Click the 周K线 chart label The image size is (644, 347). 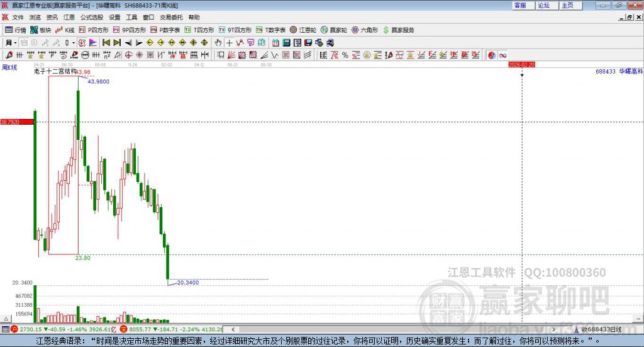(9, 67)
